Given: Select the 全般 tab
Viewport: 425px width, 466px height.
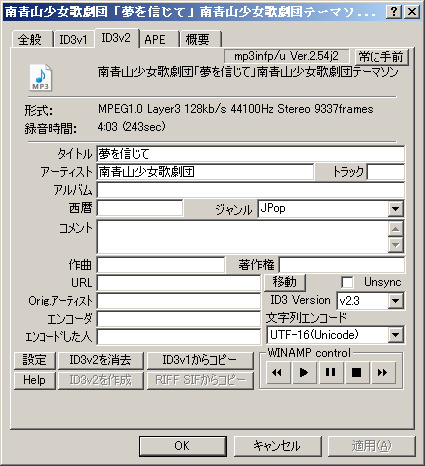Looking at the screenshot, I should 32,40.
